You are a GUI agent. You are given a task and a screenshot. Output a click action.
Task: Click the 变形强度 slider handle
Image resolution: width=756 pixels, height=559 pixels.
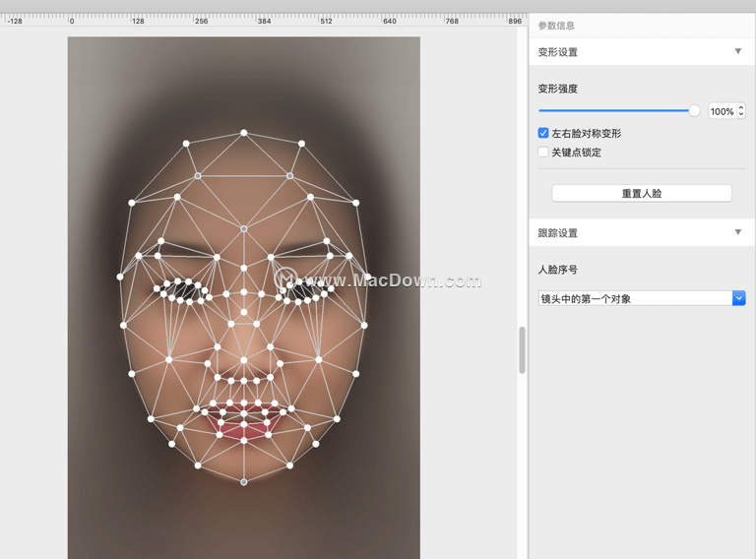pos(694,111)
